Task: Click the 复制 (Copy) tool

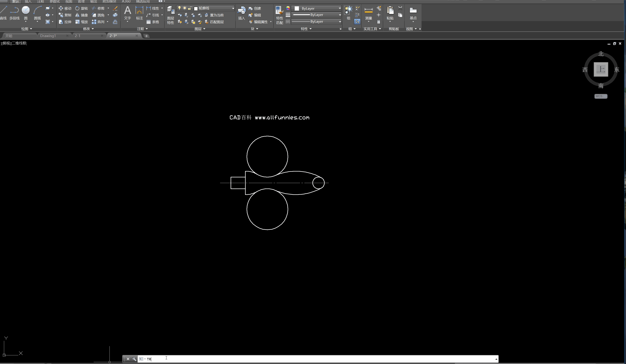Action: coord(65,15)
